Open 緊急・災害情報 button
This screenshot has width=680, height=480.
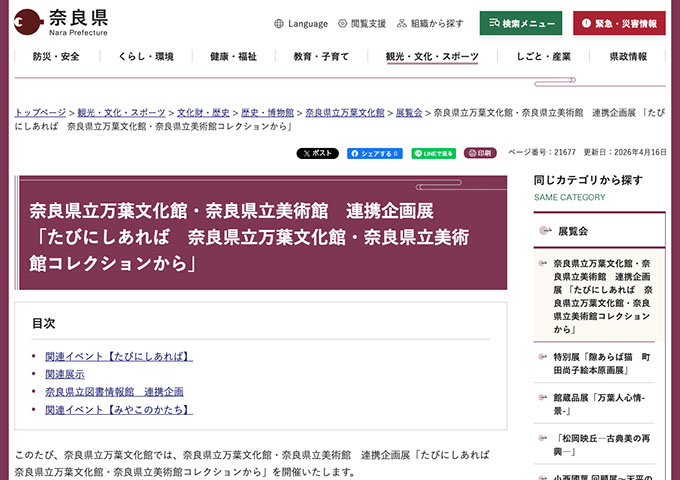pos(619,23)
